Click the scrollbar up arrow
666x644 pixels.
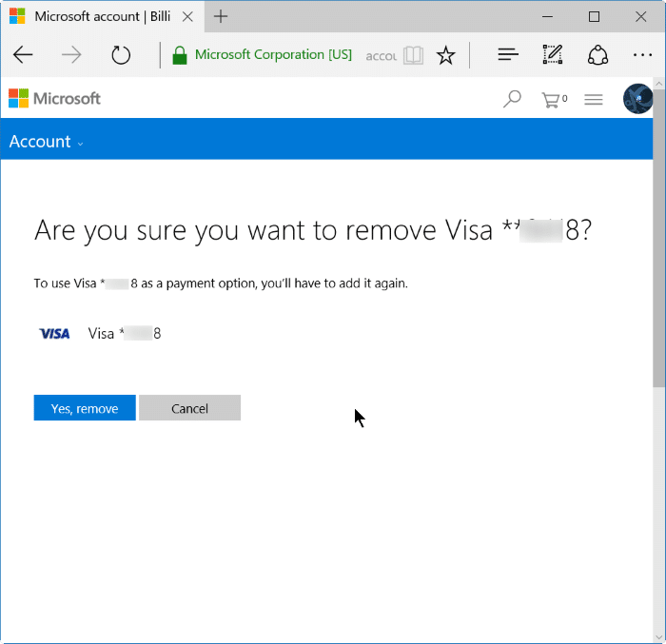659,84
